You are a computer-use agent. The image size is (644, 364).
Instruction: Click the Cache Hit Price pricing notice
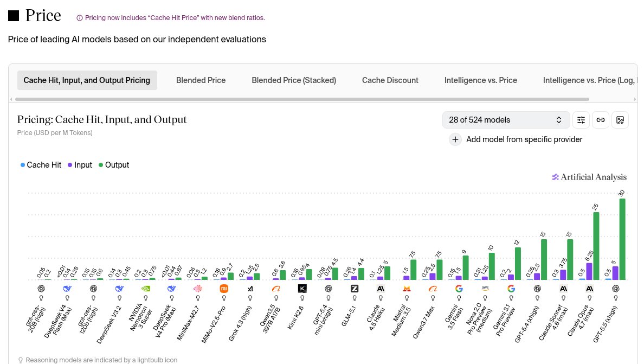tap(175, 18)
